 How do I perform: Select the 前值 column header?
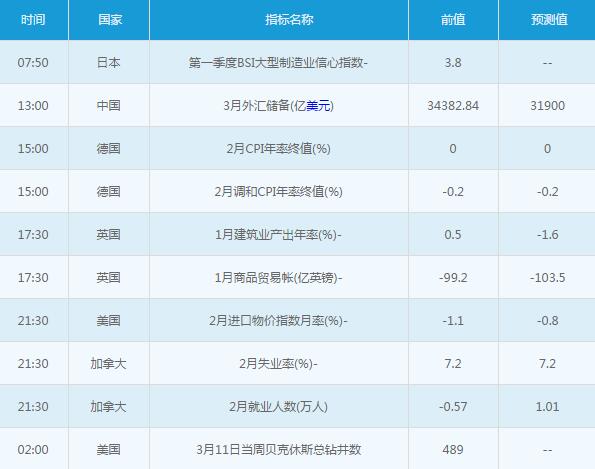(x=453, y=19)
